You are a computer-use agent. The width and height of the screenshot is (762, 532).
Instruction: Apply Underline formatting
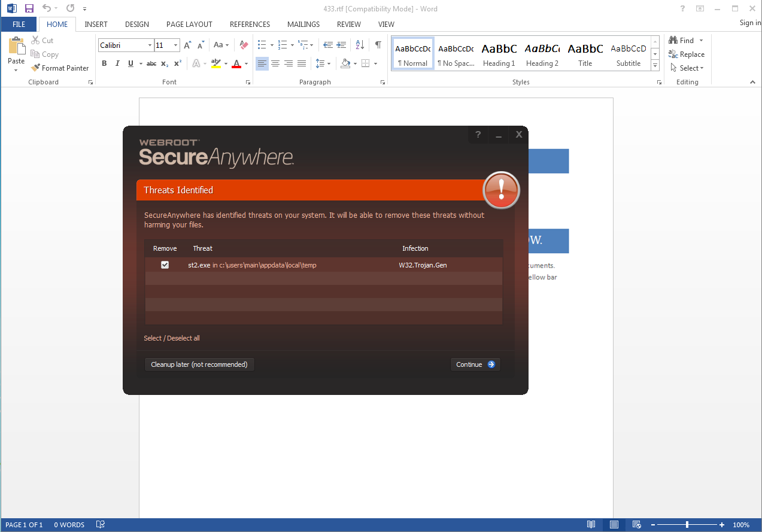tap(130, 63)
